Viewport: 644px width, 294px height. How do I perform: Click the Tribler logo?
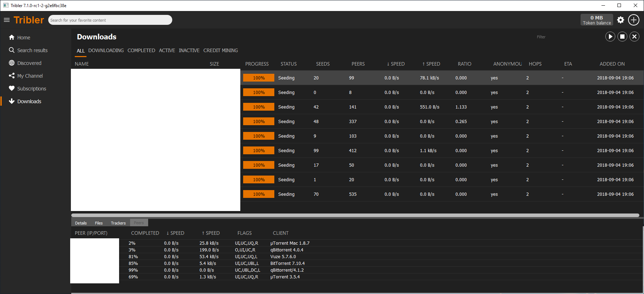click(x=29, y=20)
